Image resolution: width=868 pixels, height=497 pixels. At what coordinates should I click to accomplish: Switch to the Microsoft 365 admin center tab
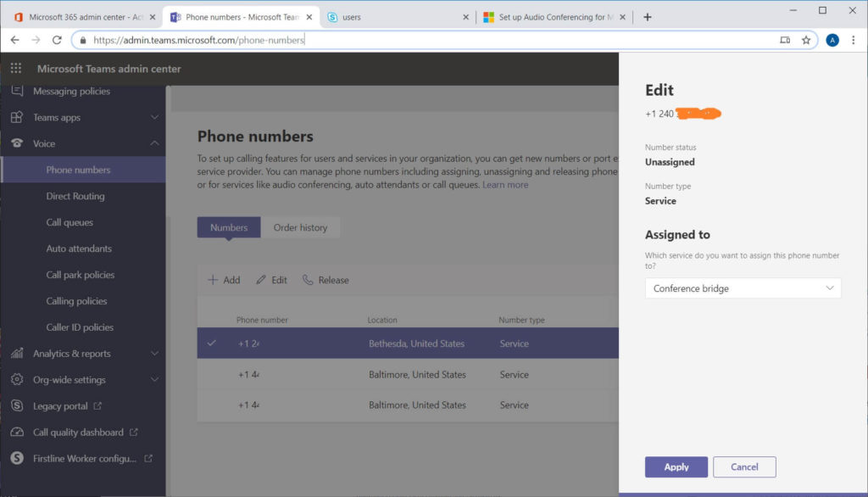pyautogui.click(x=84, y=17)
